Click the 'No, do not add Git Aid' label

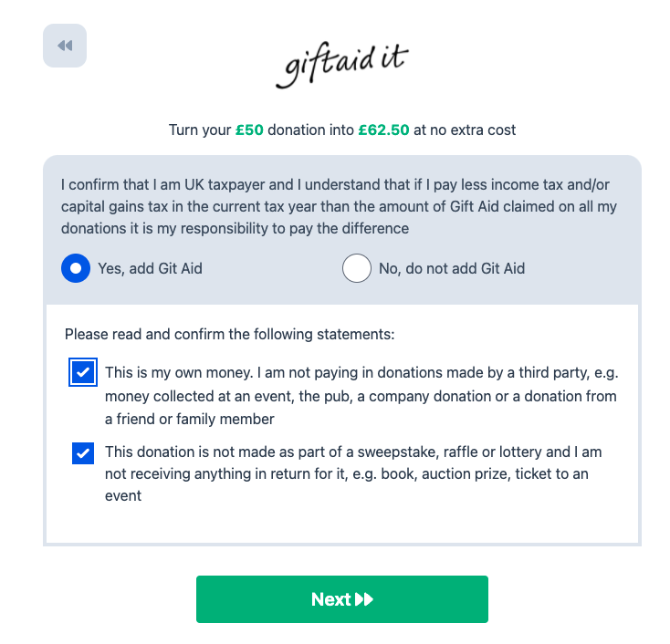tap(451, 268)
